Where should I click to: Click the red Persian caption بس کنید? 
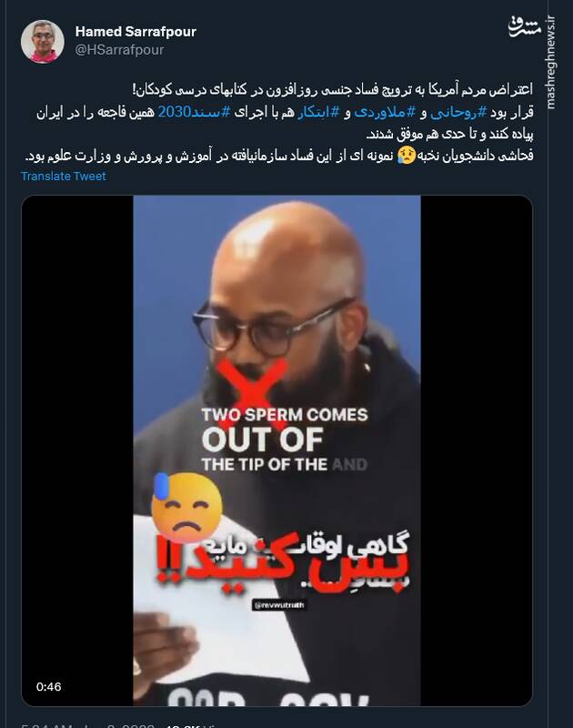coord(282,561)
